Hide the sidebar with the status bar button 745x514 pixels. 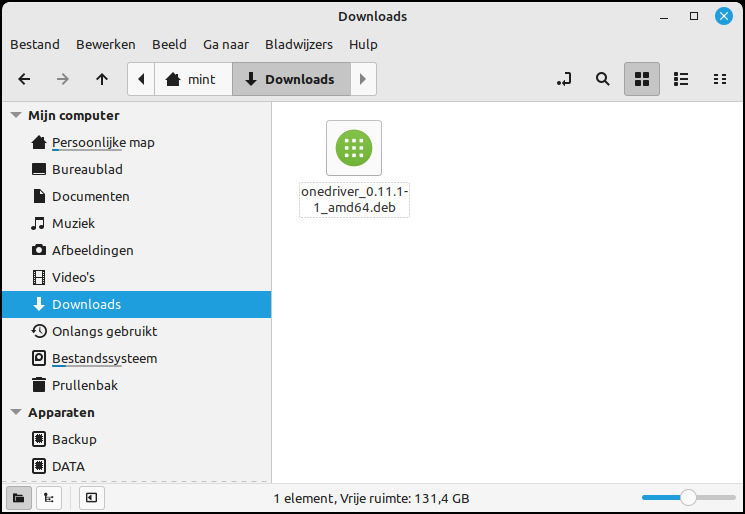click(92, 498)
